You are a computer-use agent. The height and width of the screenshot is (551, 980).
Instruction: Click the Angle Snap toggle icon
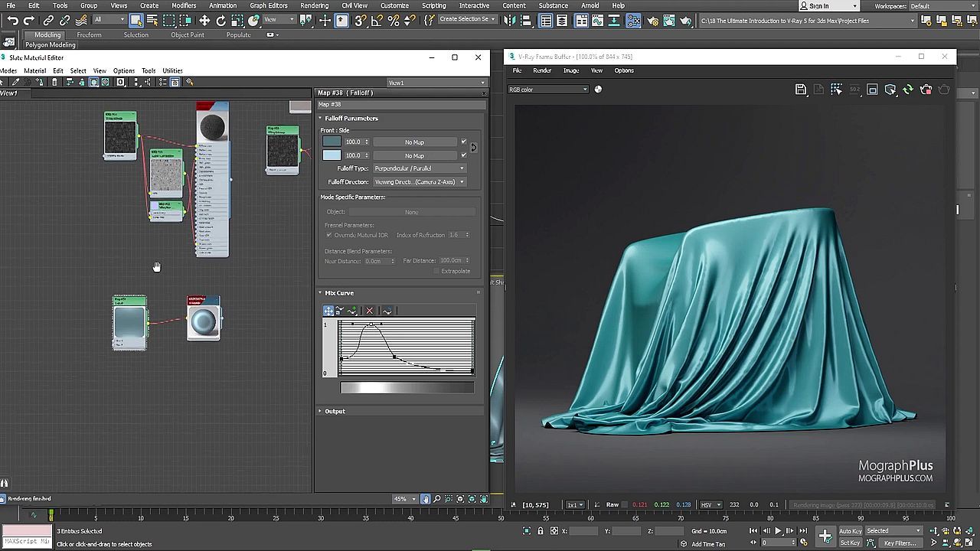tap(377, 21)
